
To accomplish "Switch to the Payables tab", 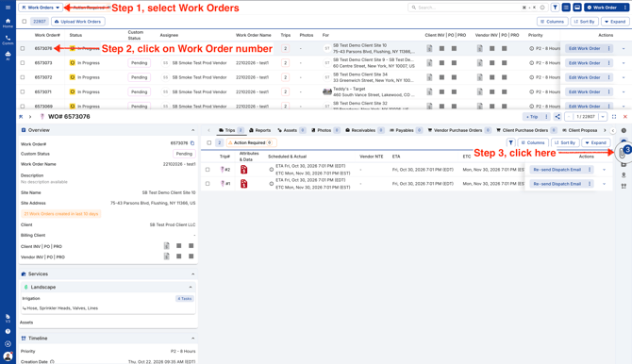I will point(406,130).
